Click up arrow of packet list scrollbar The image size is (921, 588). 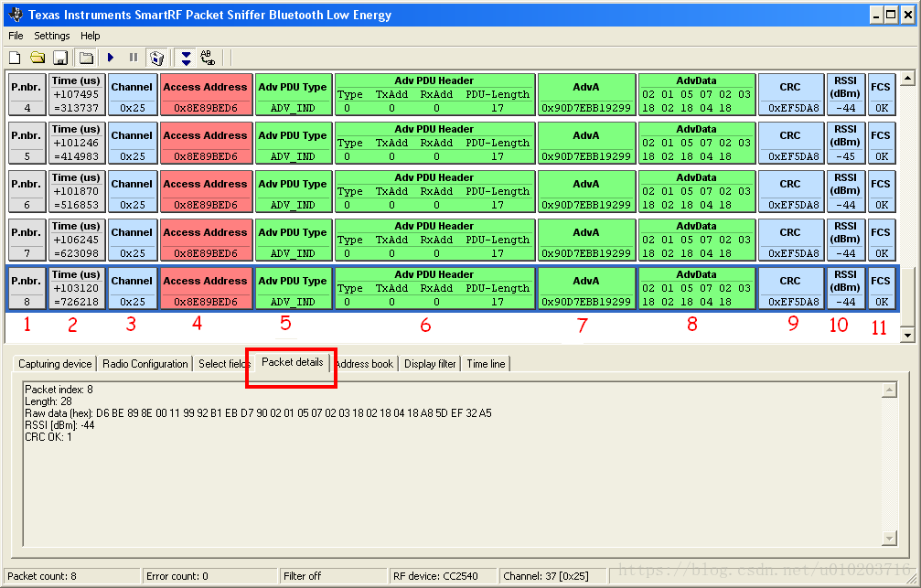[x=907, y=78]
